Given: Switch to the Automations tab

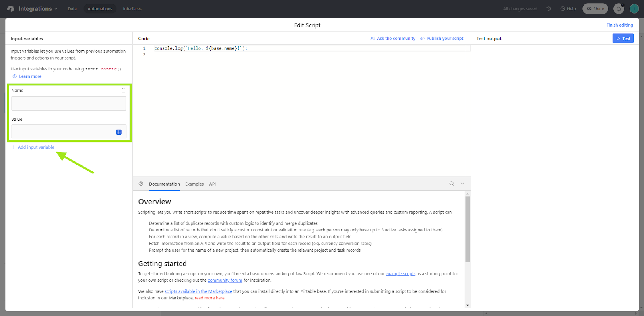Looking at the screenshot, I should coord(100,9).
